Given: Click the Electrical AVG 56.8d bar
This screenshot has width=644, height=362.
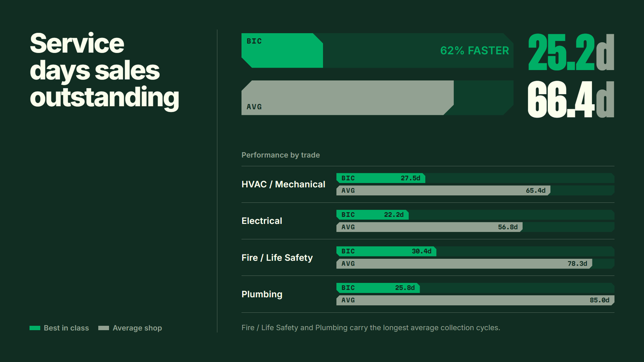Looking at the screenshot, I should point(429,227).
